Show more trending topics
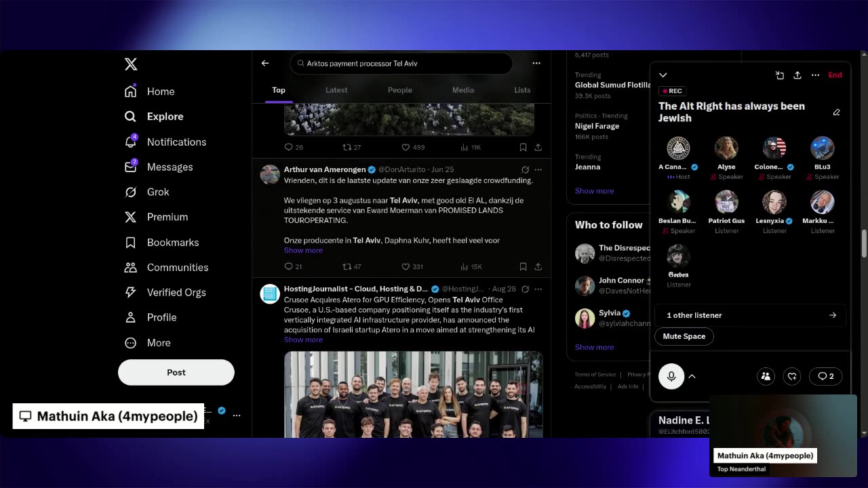Screen dimensions: 868x488 pyautogui.click(x=594, y=191)
